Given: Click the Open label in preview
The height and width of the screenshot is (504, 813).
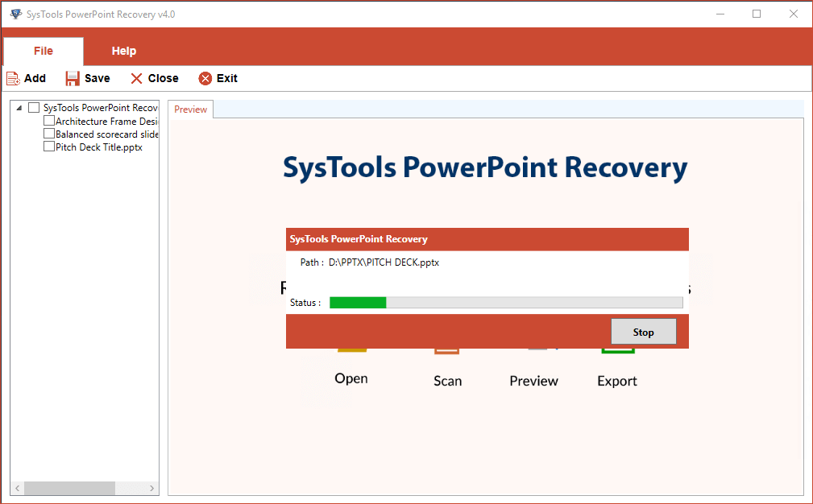Looking at the screenshot, I should [351, 378].
